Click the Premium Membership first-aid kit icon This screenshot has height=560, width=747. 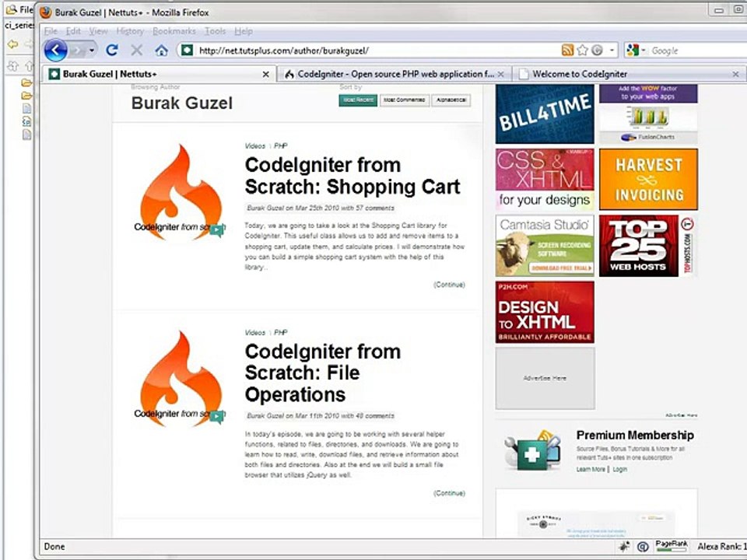coord(533,450)
